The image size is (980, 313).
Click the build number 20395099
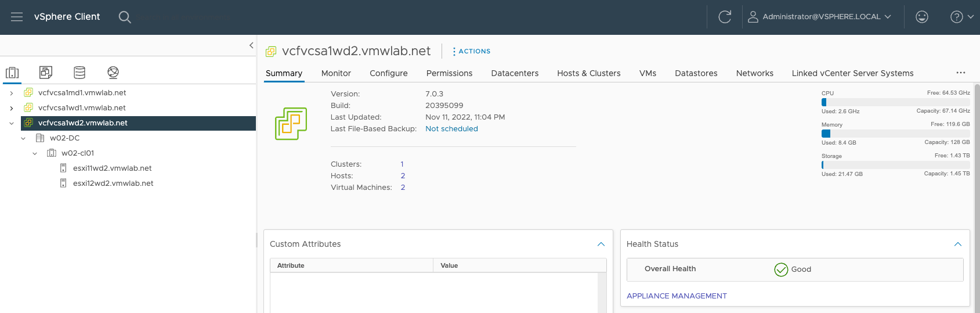(444, 106)
